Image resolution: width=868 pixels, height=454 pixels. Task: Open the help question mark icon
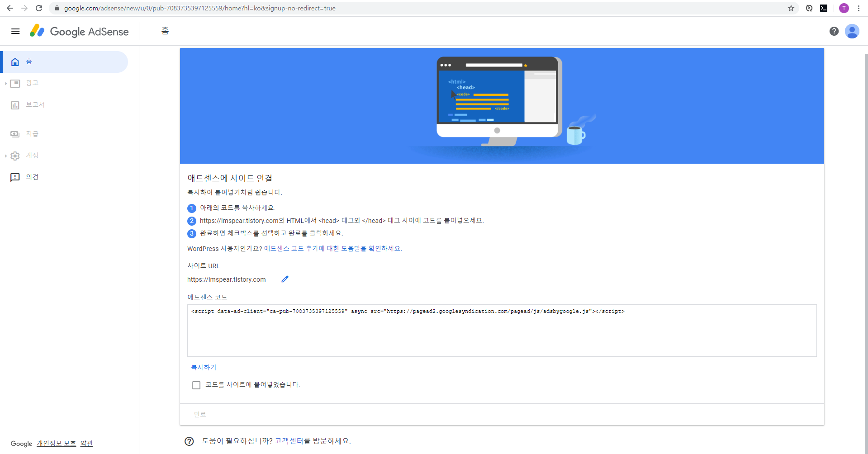[834, 31]
